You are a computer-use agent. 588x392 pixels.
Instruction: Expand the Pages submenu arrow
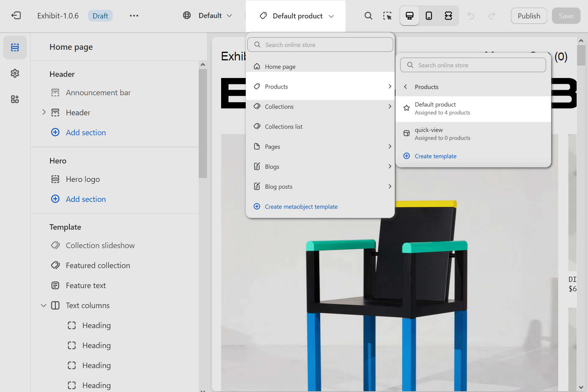390,146
